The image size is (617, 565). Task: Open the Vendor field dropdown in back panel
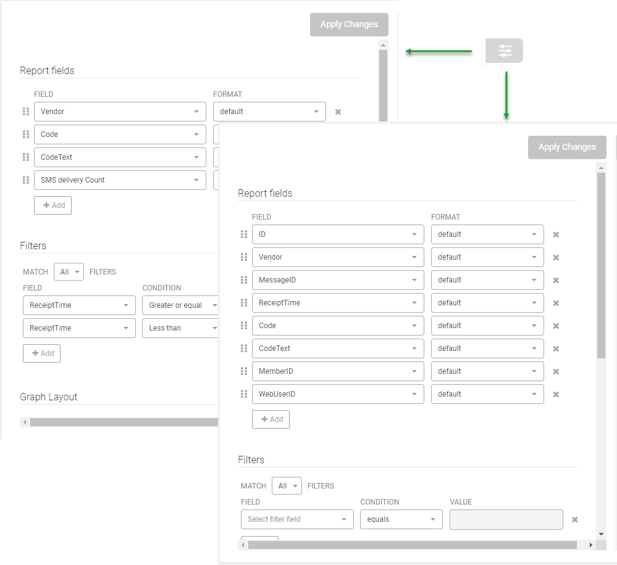coord(120,112)
